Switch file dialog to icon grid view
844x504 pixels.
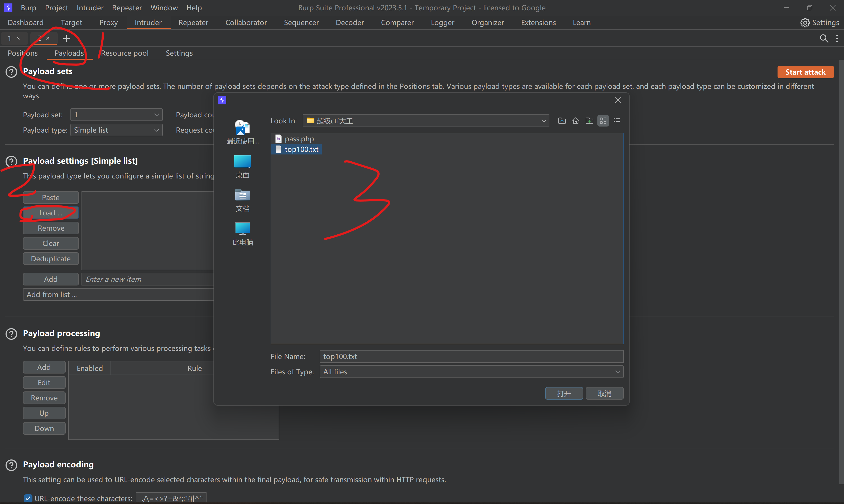coord(603,120)
